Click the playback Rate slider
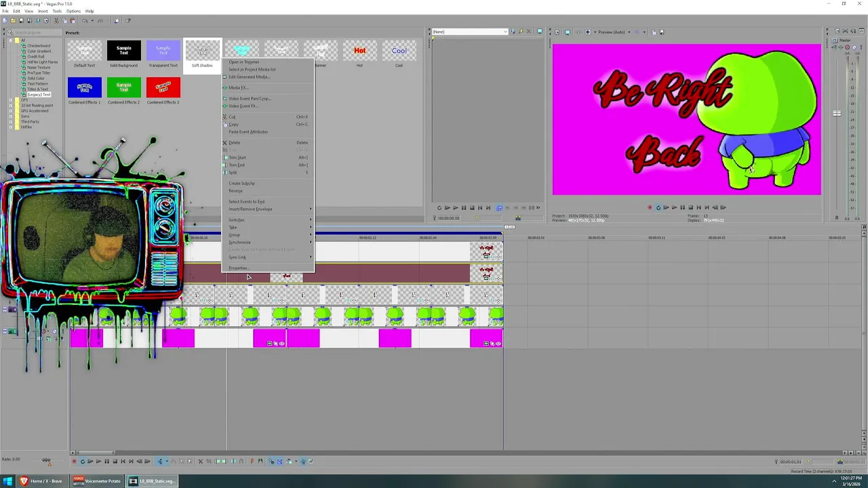This screenshot has width=868, height=488. pyautogui.click(x=47, y=460)
